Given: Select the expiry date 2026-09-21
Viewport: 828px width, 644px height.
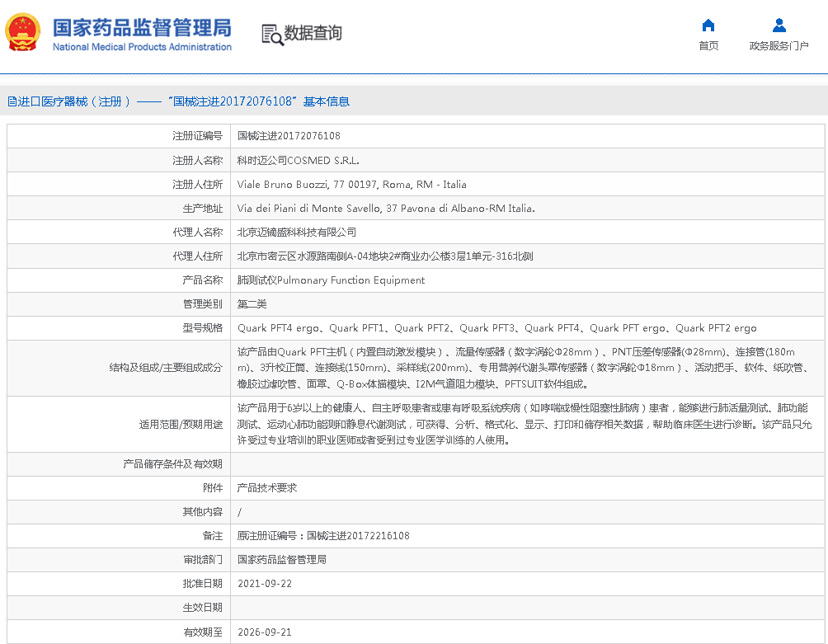Looking at the screenshot, I should (x=264, y=632).
